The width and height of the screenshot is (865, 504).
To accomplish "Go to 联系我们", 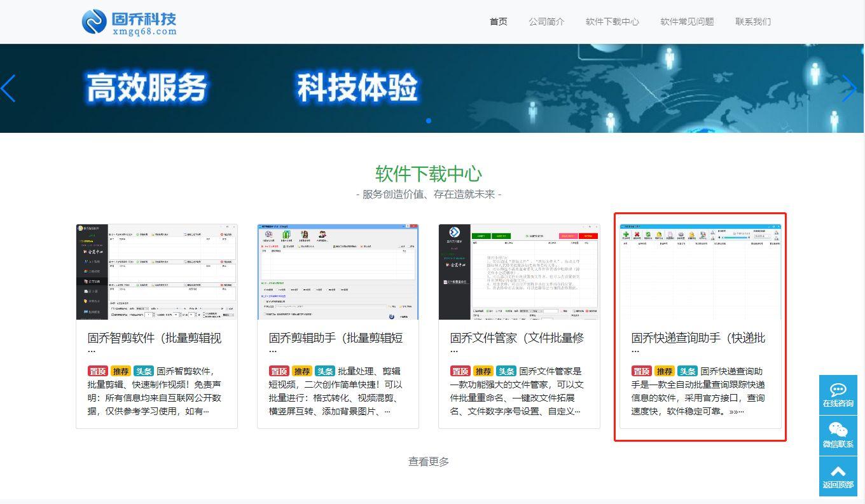I will [752, 21].
